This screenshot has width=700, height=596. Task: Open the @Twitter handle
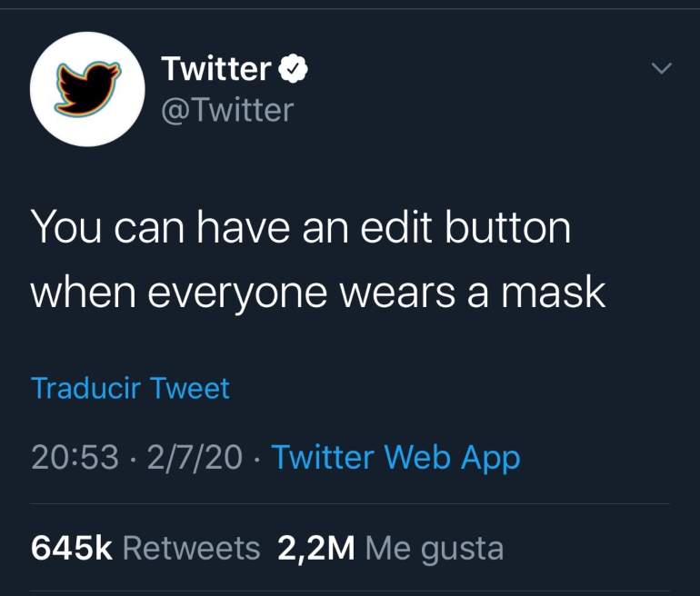click(227, 110)
